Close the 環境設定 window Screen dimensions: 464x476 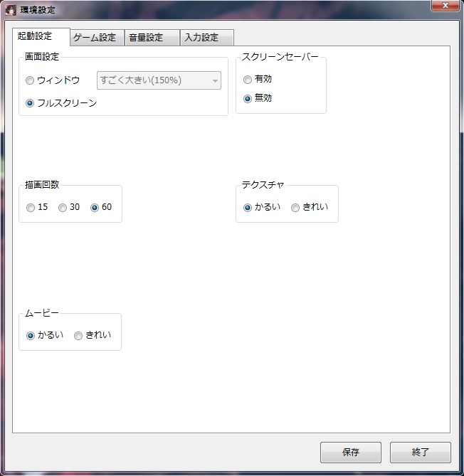445,6
